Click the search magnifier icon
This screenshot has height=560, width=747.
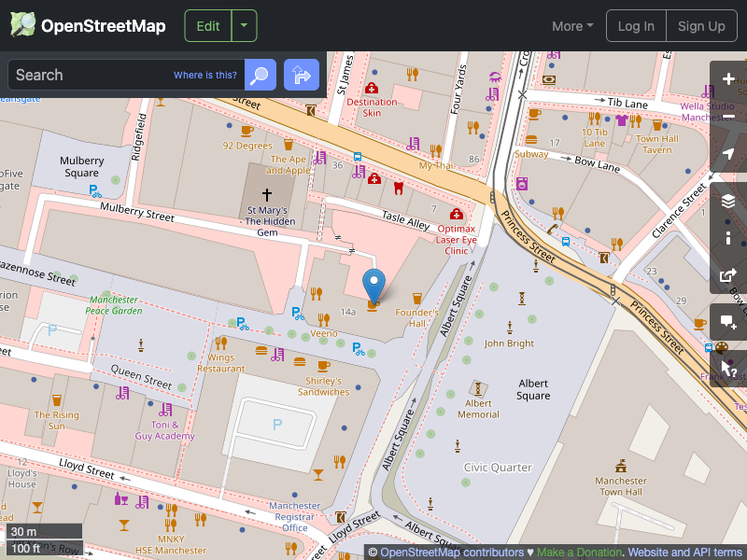pyautogui.click(x=259, y=75)
